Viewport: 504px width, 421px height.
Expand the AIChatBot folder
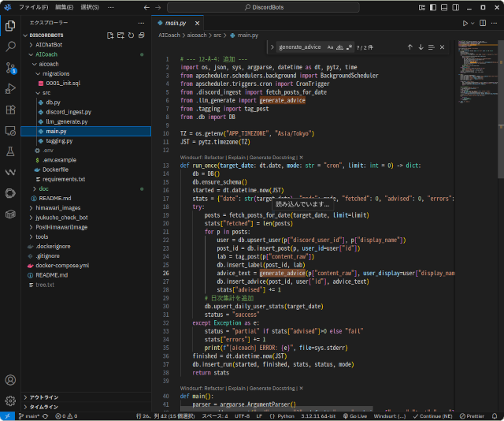point(49,45)
